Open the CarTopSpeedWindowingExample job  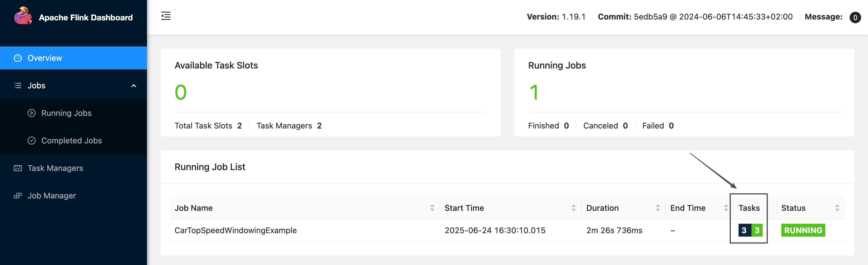[236, 230]
